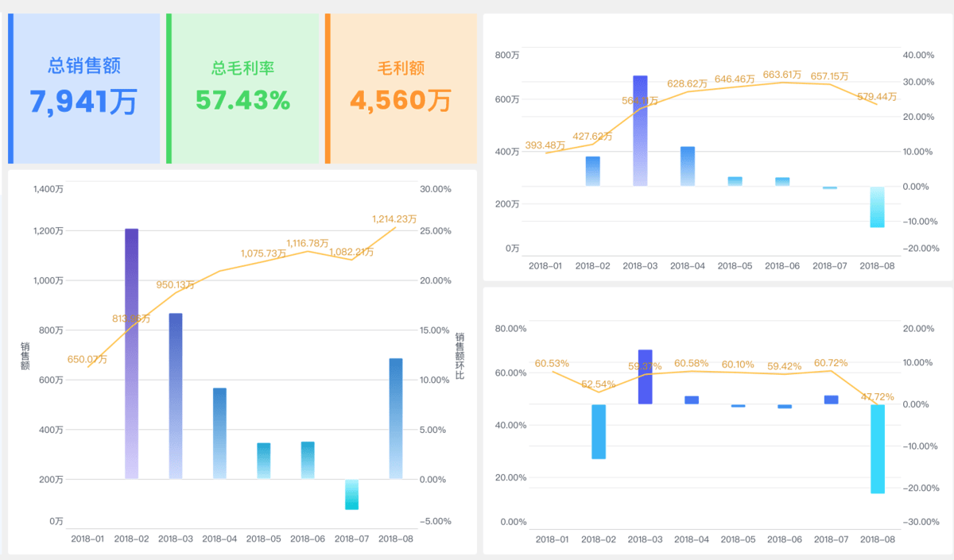Click the 579.44万 data label

tap(877, 97)
